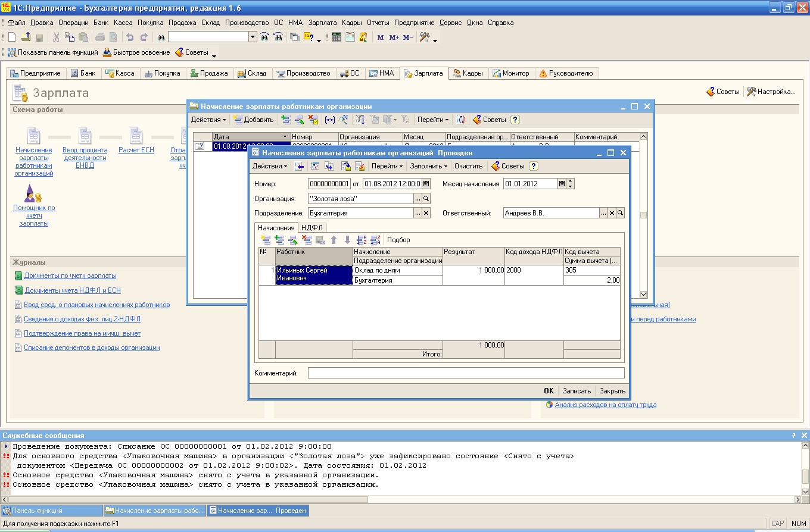The width and height of the screenshot is (810, 532).
Task: Open Перейти dropdown in the document form
Action: [x=387, y=166]
